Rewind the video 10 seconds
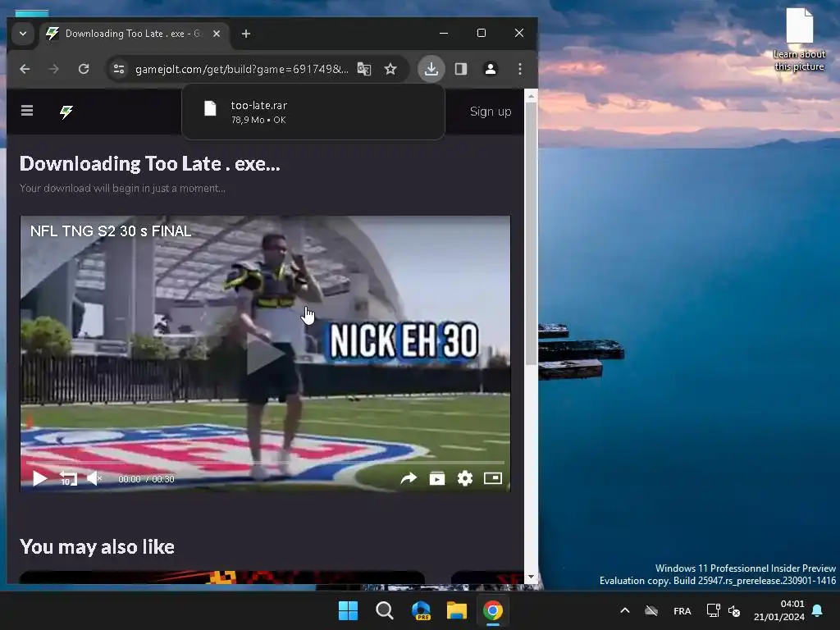 [x=68, y=478]
